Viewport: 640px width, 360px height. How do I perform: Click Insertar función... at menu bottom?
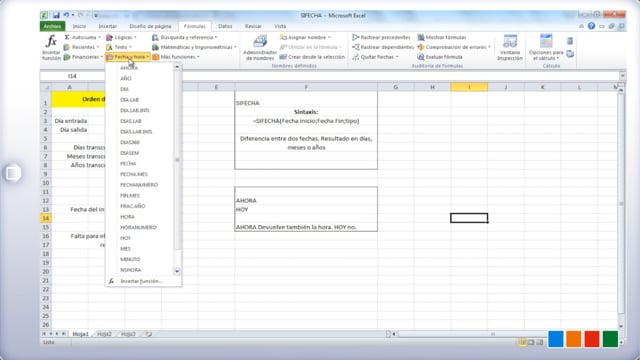pos(141,281)
